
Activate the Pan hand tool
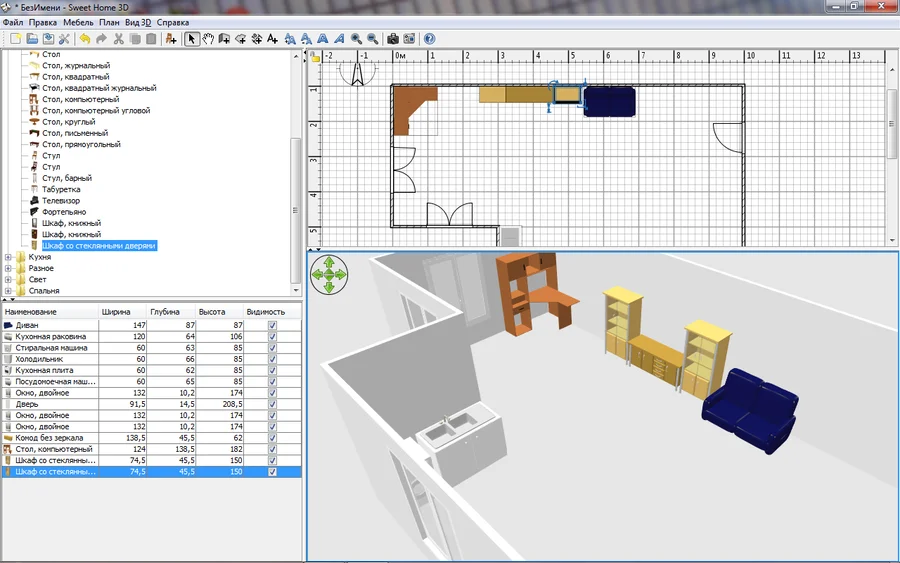pos(208,39)
